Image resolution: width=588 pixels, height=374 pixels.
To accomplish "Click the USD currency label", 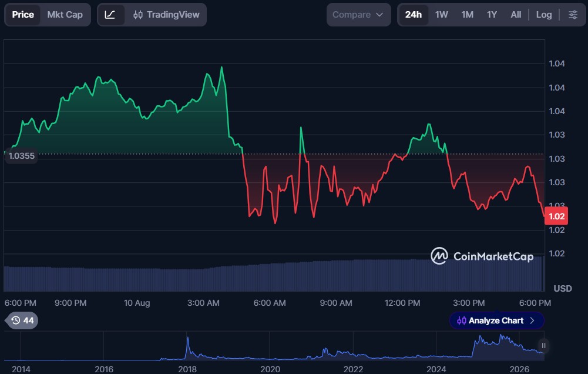I will click(563, 288).
